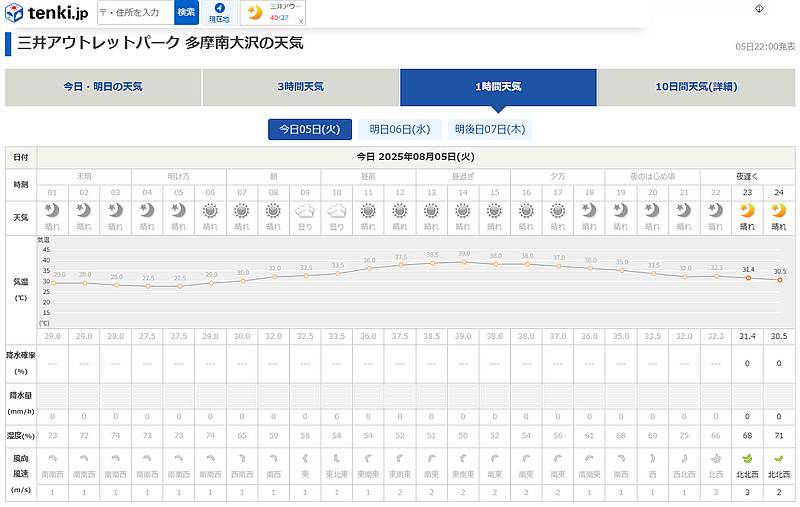Click the cloud weather icon for hour 10

[x=337, y=210]
